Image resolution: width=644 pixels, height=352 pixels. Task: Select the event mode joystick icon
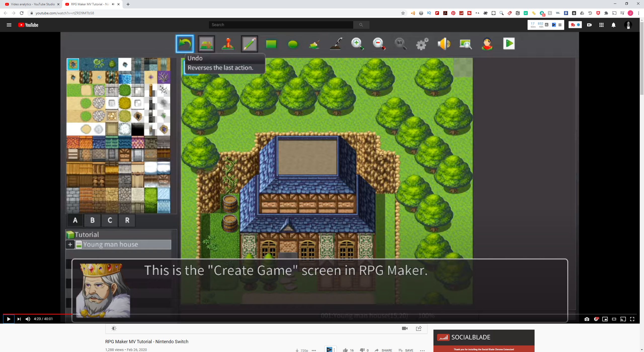[228, 44]
